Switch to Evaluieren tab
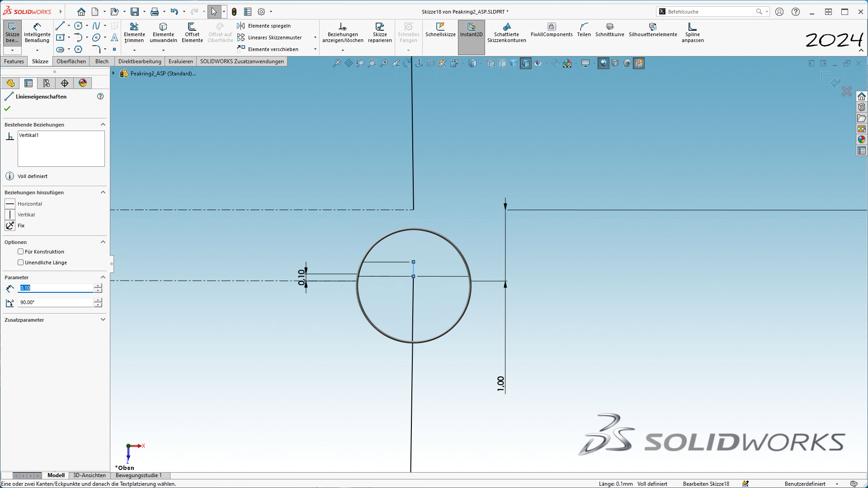The width and height of the screenshot is (868, 488). (180, 61)
